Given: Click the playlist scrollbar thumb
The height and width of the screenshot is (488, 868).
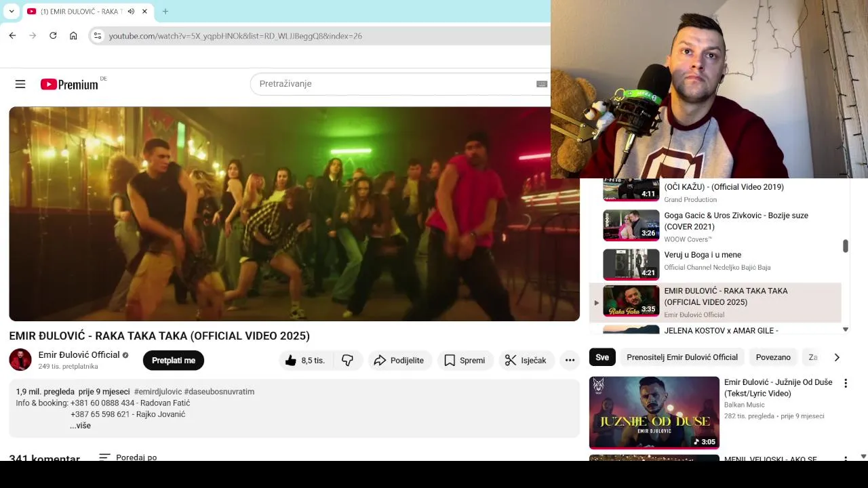Looking at the screenshot, I should [x=846, y=246].
